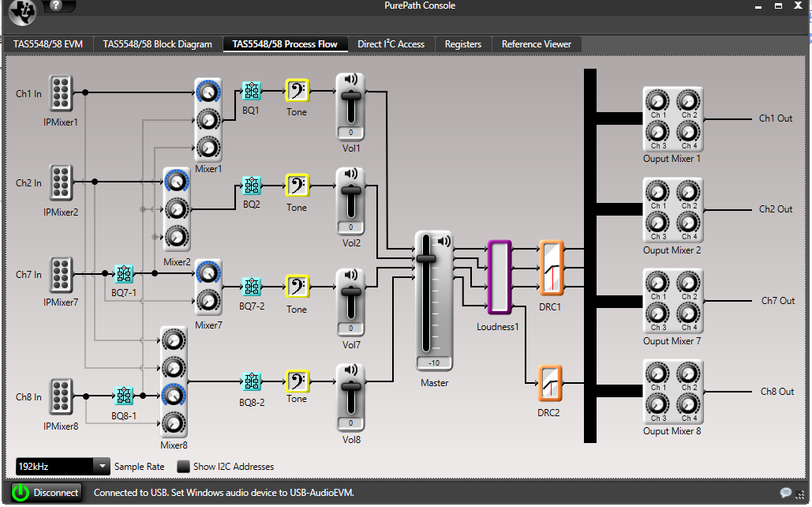
Task: Click the Master volume slider handle
Action: tap(426, 259)
